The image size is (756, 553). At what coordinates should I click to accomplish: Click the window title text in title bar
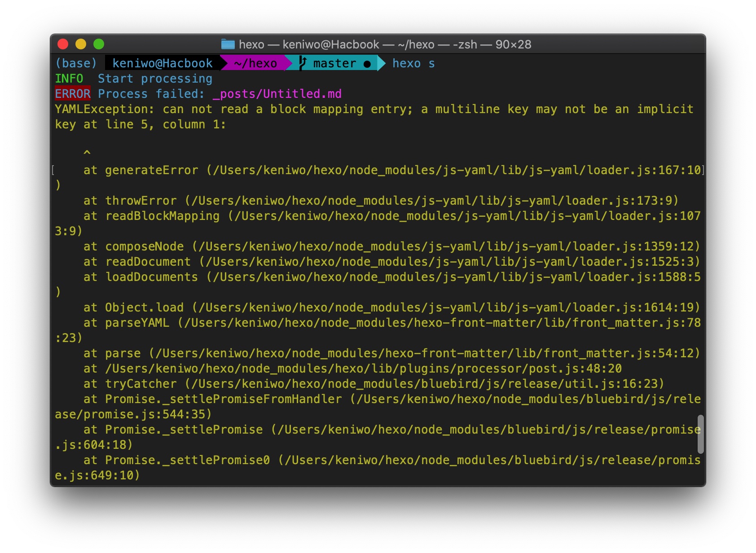tap(385, 44)
